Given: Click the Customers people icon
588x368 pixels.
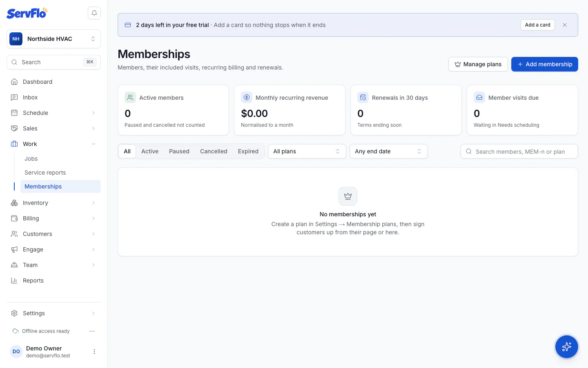Looking at the screenshot, I should 14,234.
